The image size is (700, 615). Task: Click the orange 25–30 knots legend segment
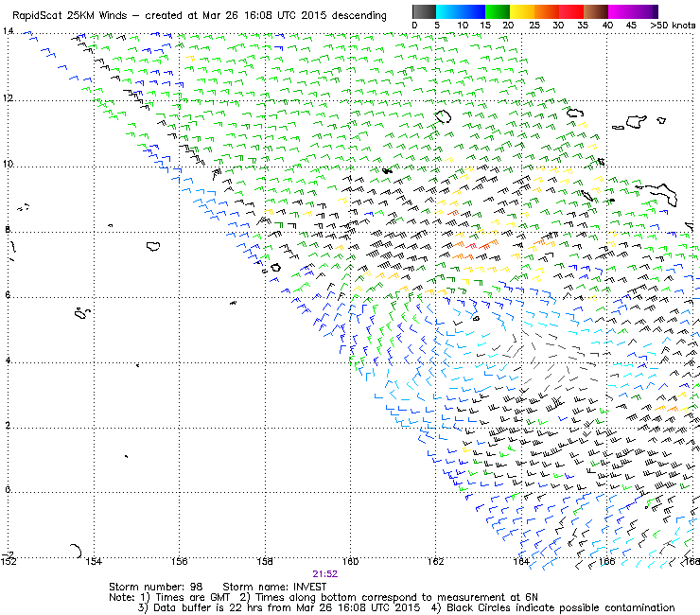547,11
